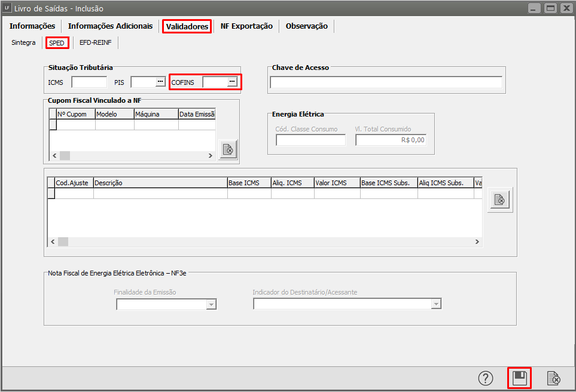Open help with the question mark icon

click(486, 378)
